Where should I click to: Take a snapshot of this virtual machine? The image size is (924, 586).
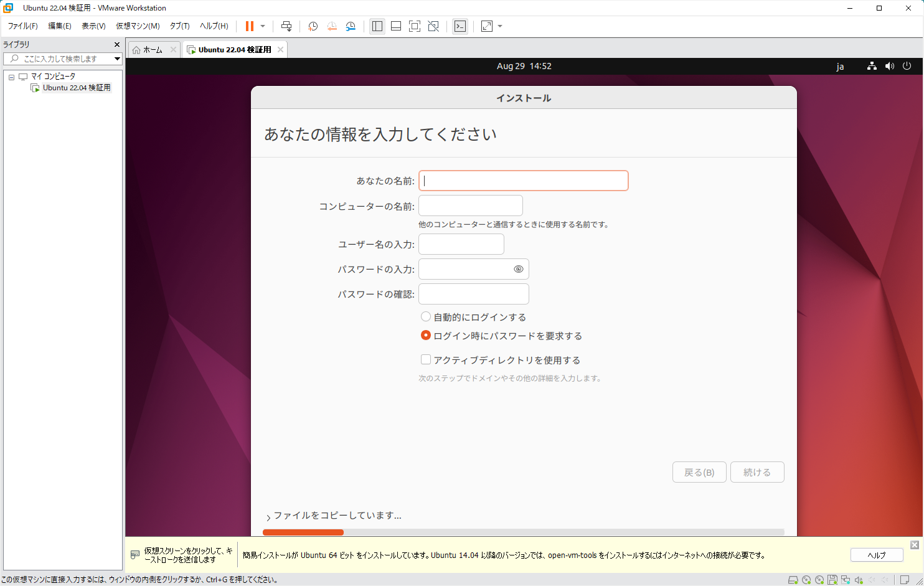coord(313,26)
